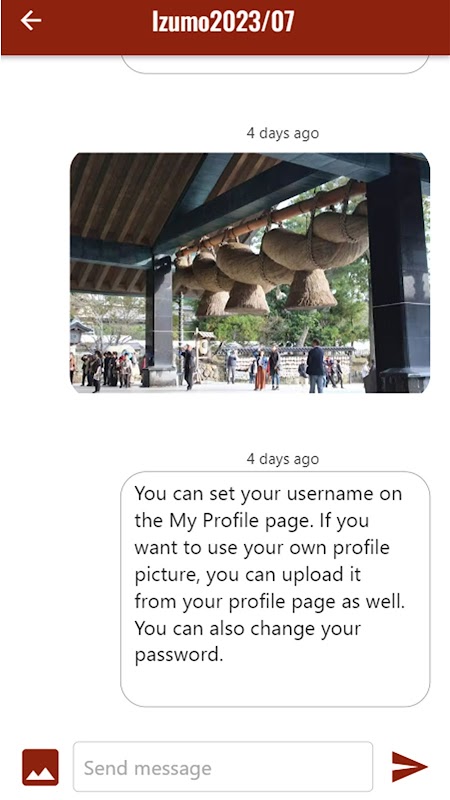Tap the paper-plane send icon
This screenshot has height=800, width=450.
point(409,766)
